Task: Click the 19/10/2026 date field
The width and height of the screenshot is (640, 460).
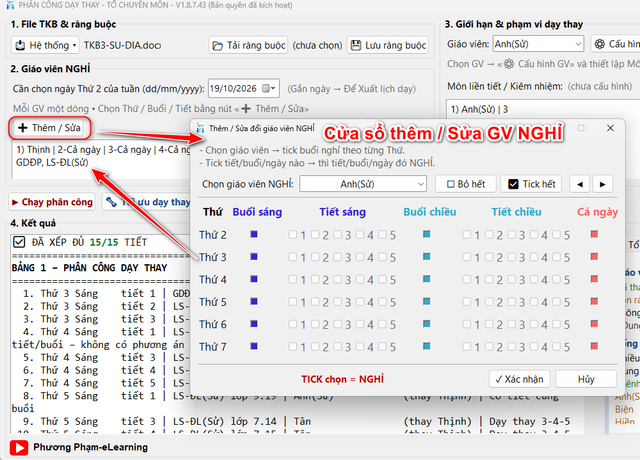Action: (x=244, y=89)
